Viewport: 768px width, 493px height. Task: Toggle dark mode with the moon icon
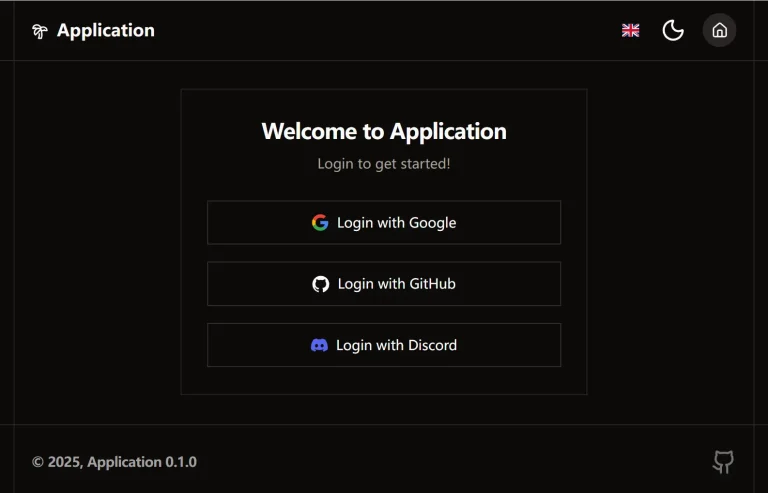[x=673, y=30]
